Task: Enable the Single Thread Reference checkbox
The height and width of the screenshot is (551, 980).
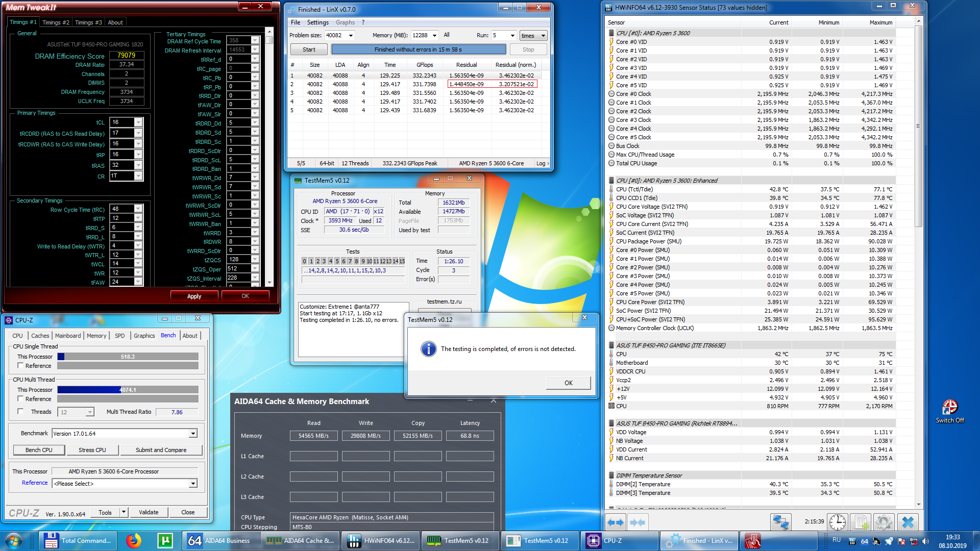Action: pos(21,365)
